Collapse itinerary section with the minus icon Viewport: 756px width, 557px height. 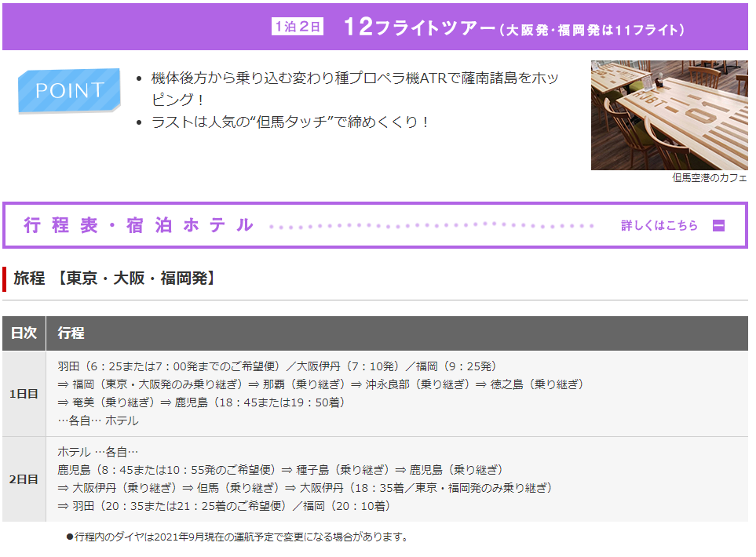pos(718,226)
